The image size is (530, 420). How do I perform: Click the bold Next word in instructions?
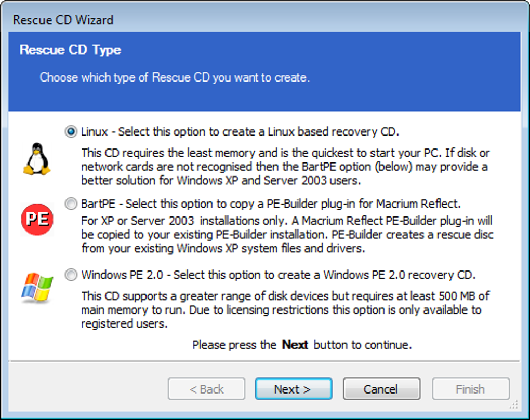click(295, 345)
